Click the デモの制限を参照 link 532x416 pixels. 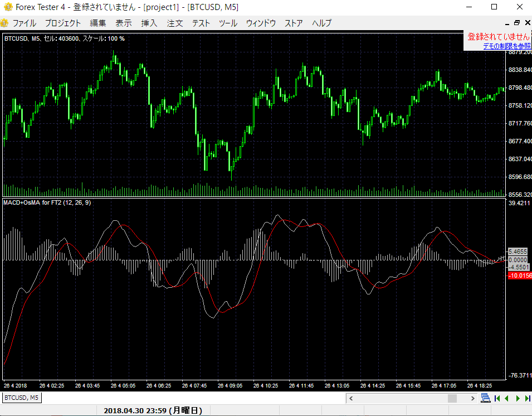[507, 46]
